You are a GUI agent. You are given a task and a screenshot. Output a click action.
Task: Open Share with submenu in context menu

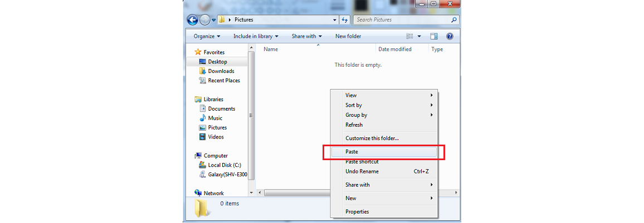pyautogui.click(x=384, y=185)
